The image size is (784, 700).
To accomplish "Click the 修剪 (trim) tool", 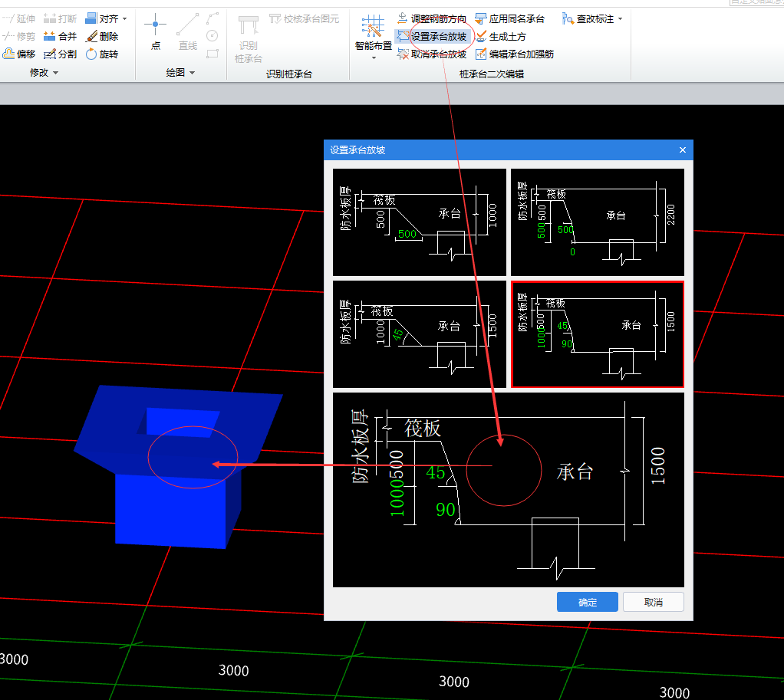I will pyautogui.click(x=18, y=37).
